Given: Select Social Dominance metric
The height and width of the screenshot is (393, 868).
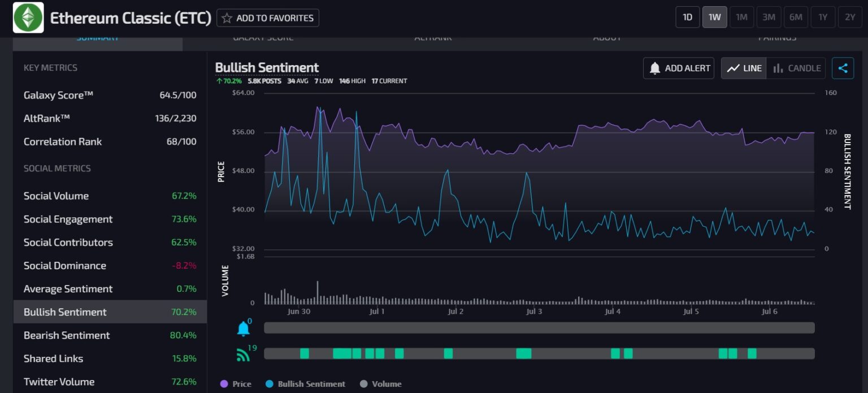Looking at the screenshot, I should click(x=110, y=265).
